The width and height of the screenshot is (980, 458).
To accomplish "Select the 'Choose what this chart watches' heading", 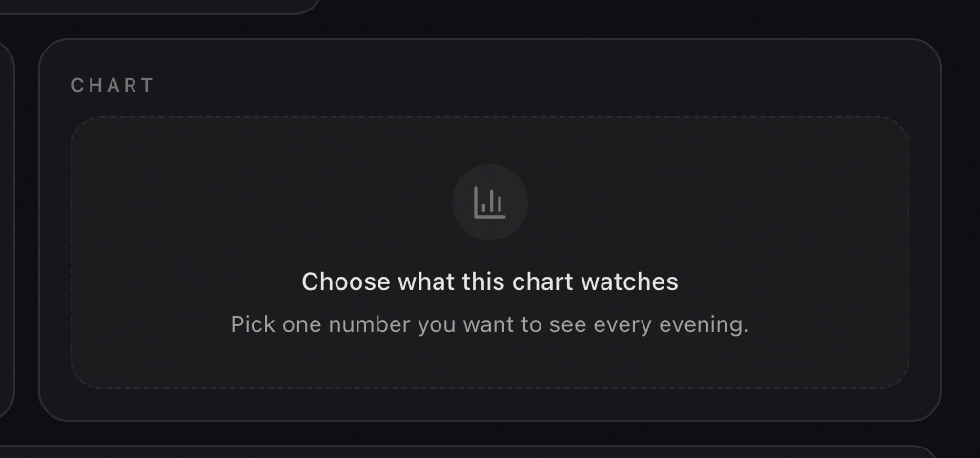I will [x=490, y=282].
